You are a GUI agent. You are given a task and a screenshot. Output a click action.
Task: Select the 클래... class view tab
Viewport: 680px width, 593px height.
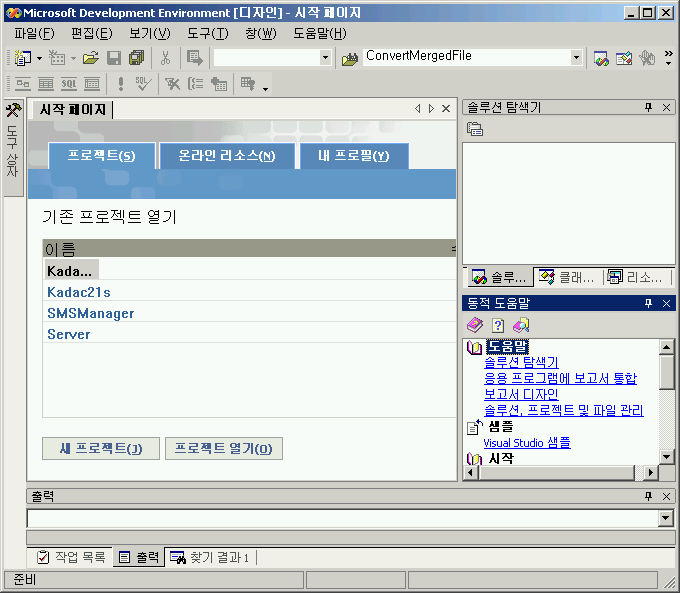(568, 277)
